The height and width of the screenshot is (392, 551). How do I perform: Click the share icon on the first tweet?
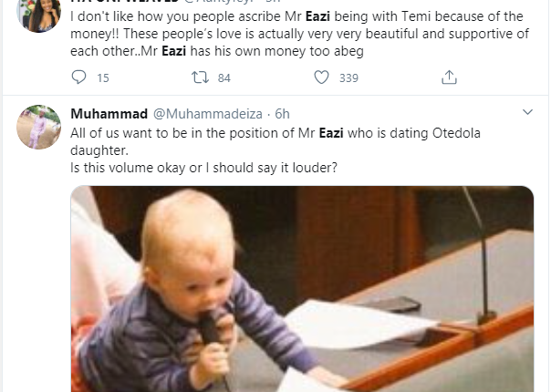[x=448, y=78]
